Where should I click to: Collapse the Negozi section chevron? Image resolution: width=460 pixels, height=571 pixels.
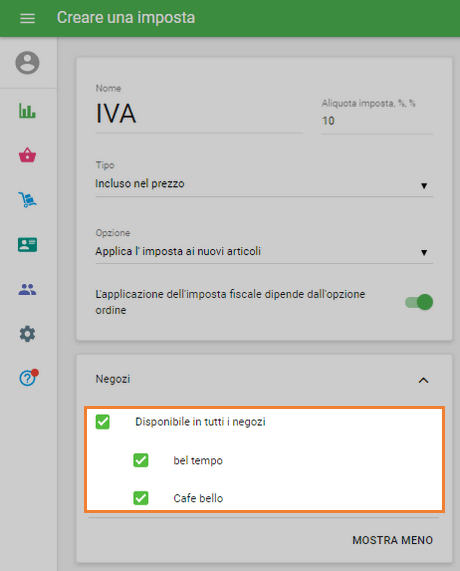click(x=423, y=381)
